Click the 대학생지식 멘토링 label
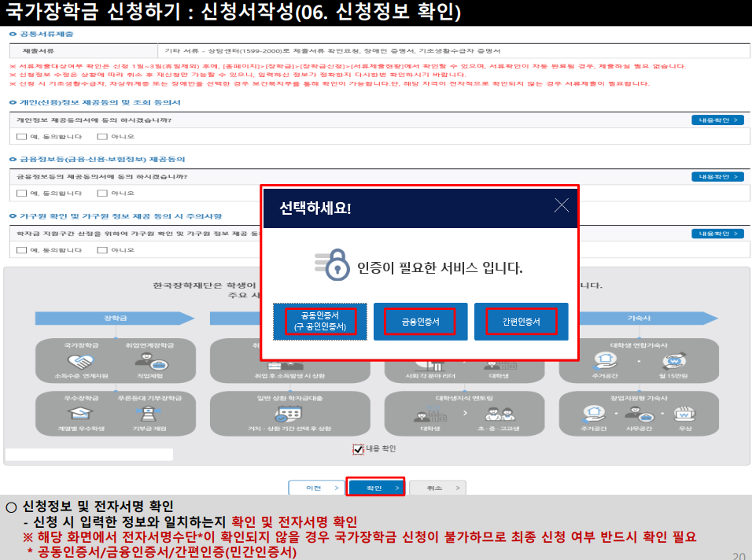Screen dimensions: 752x560 [464, 398]
